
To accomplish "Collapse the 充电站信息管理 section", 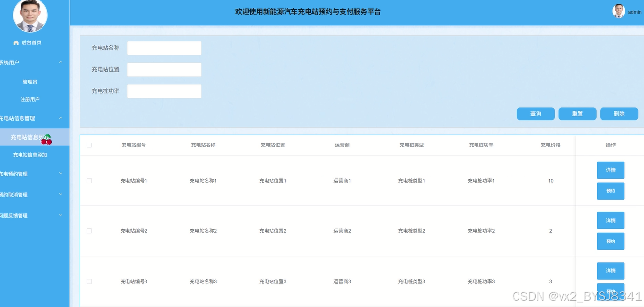I will (x=61, y=118).
